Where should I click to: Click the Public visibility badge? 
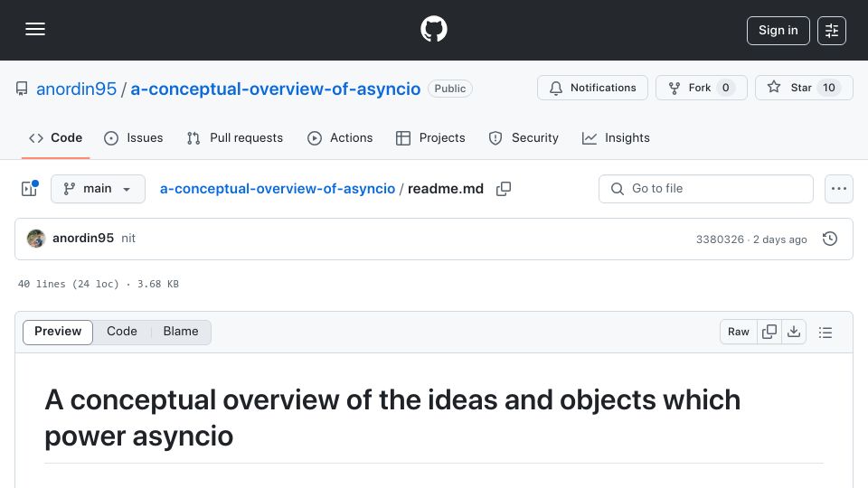pos(450,89)
